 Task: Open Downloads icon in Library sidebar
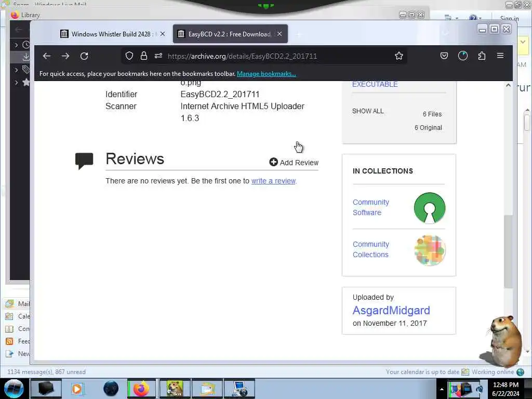[x=26, y=57]
